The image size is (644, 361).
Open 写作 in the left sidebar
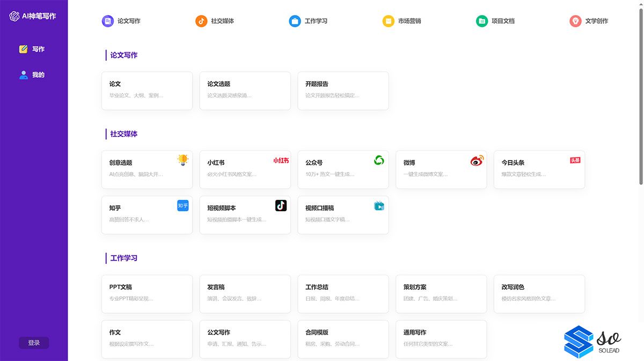[x=32, y=49]
